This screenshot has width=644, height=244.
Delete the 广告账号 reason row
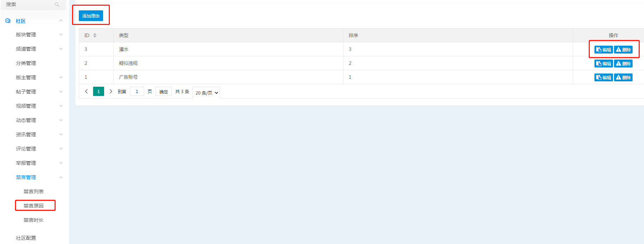click(623, 77)
